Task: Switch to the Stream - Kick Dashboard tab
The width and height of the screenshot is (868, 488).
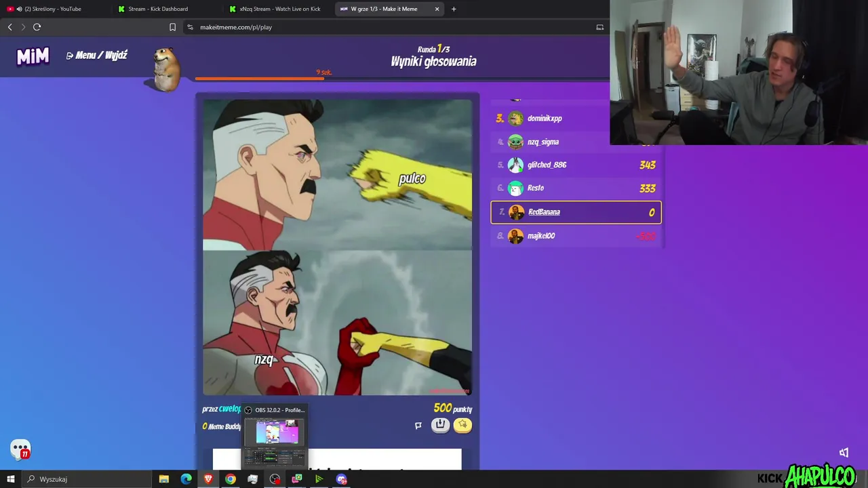Action: coord(158,9)
